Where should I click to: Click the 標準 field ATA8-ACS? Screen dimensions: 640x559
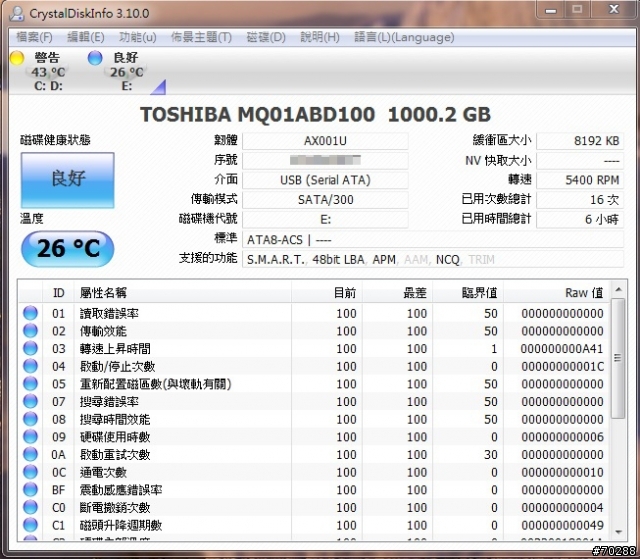tap(433, 240)
